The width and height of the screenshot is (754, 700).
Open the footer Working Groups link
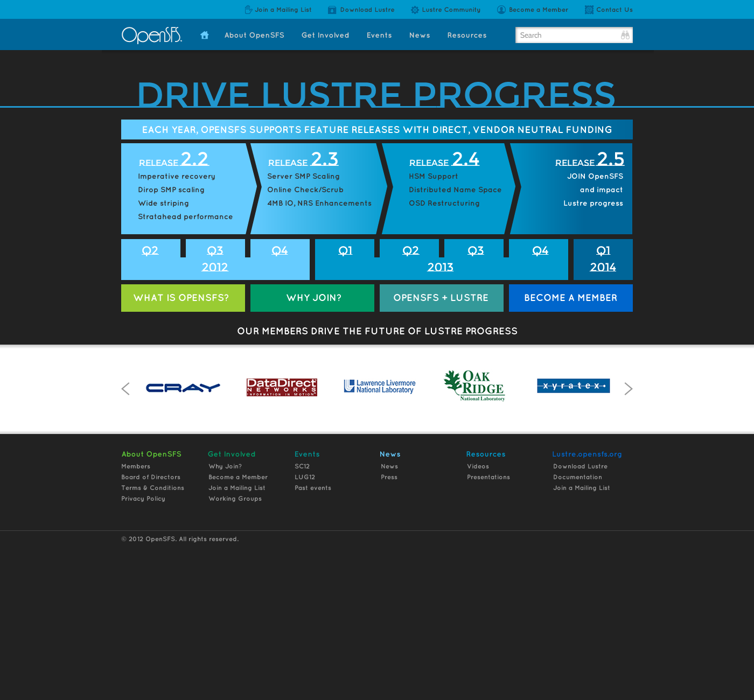coord(235,499)
